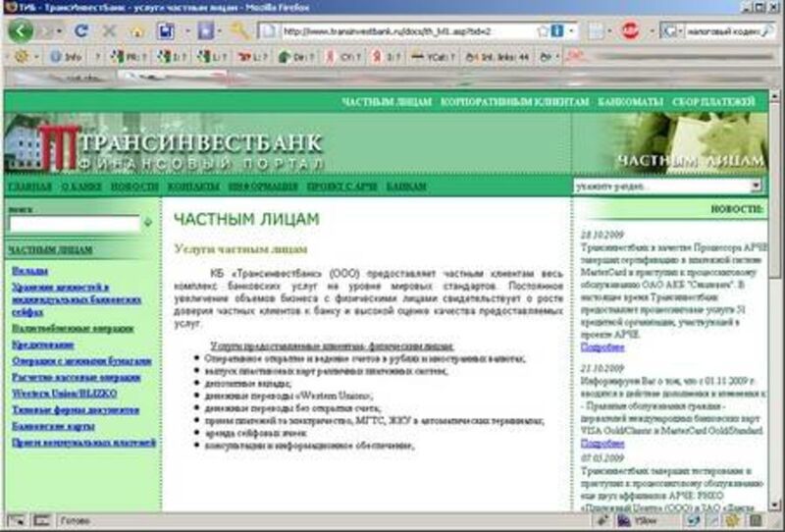This screenshot has width=785, height=532.
Task: Click the Forward navigation arrow
Action: [x=47, y=31]
